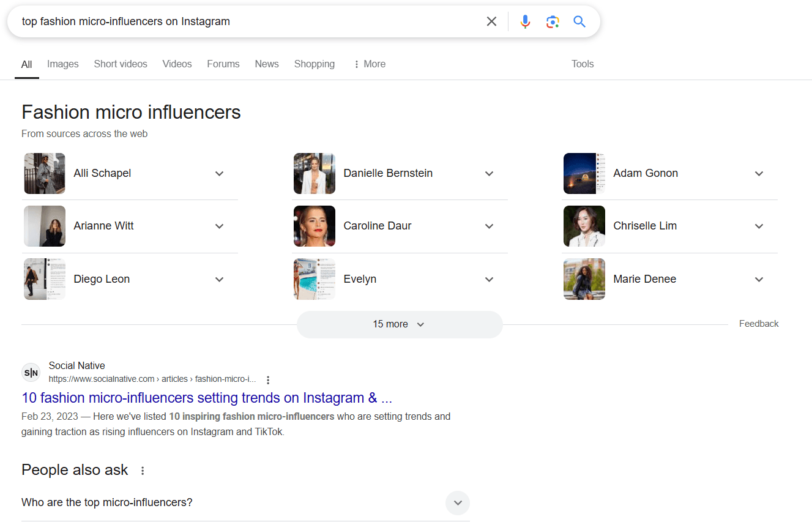Click Evelyn's thumbnail image
812x522 pixels.
[315, 279]
